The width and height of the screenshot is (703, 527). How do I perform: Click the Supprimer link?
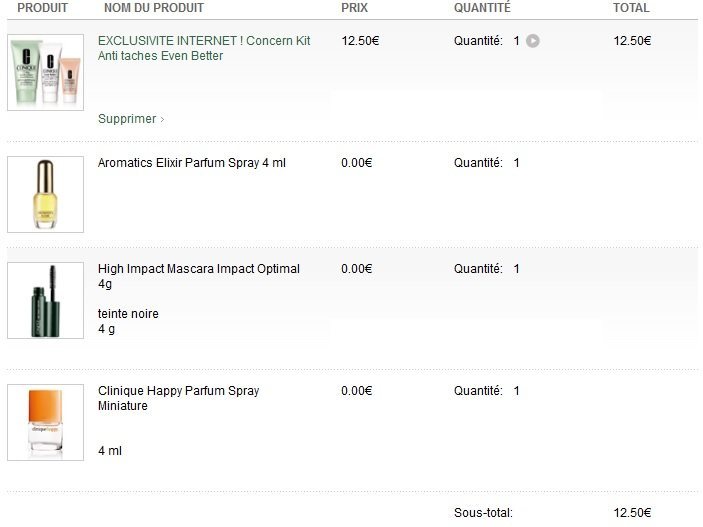pos(130,119)
